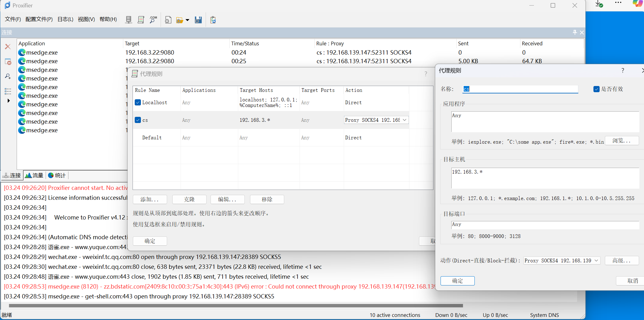This screenshot has width=644, height=320.
Task: Click 确定 in the rules list dialog
Action: (150, 241)
